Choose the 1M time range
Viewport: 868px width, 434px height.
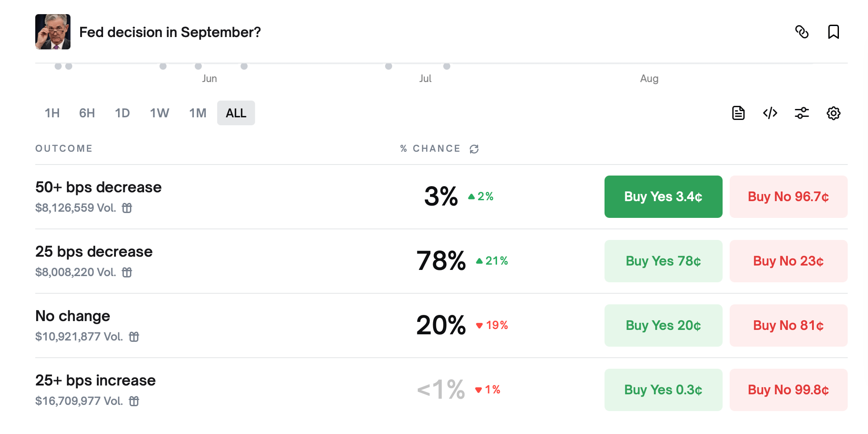tap(197, 113)
